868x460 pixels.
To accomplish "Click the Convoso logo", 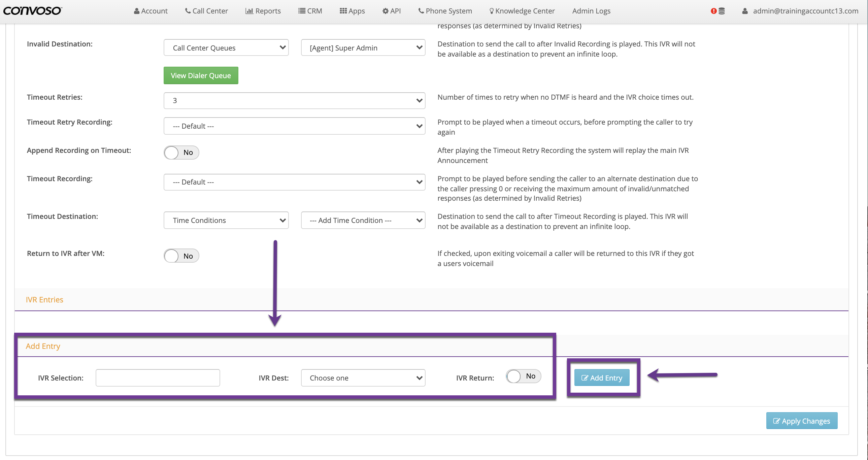I will click(x=32, y=11).
